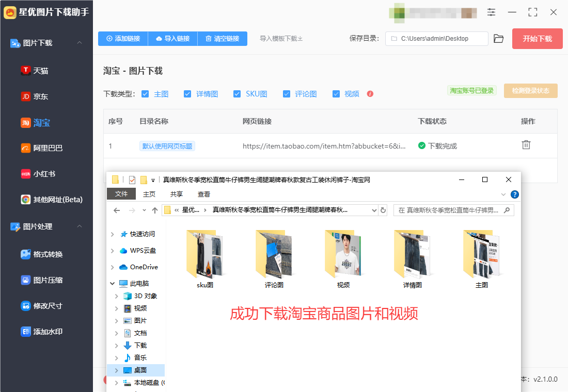Refresh the Explorer address bar
The image size is (568, 392).
point(383,210)
